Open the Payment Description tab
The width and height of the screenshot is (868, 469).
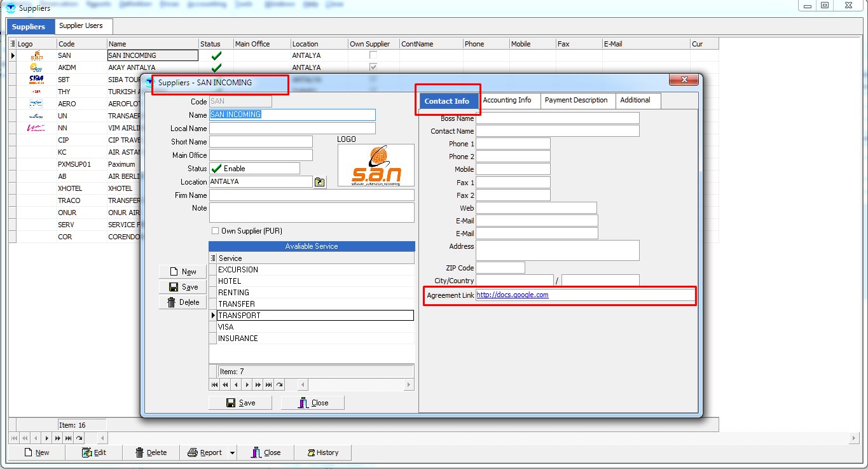click(x=575, y=101)
